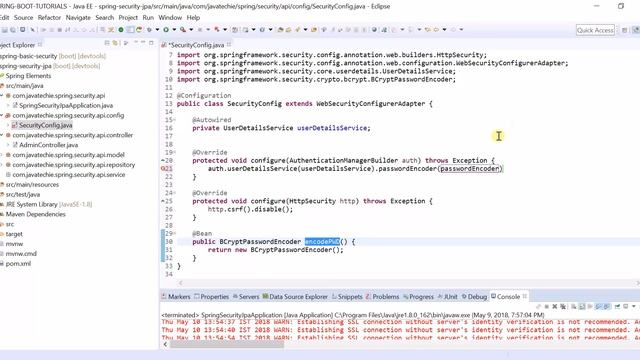The width and height of the screenshot is (640, 360).
Task: Open the Search menu
Action: click(x=104, y=18)
